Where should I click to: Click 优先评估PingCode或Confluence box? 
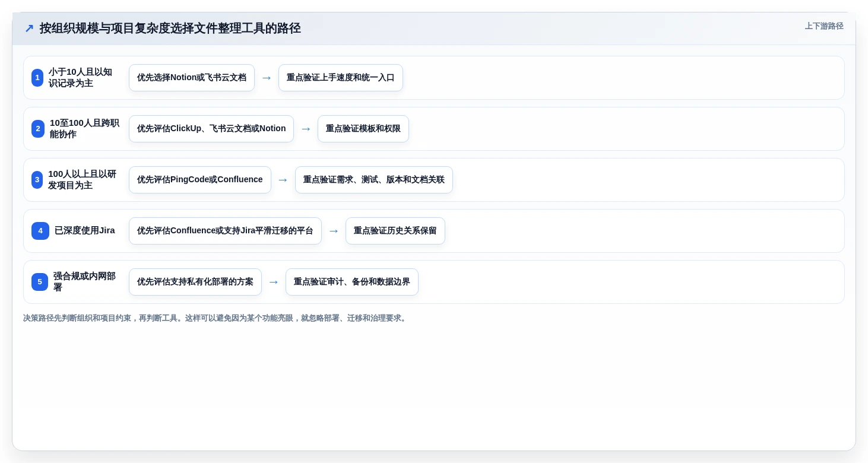(x=200, y=180)
